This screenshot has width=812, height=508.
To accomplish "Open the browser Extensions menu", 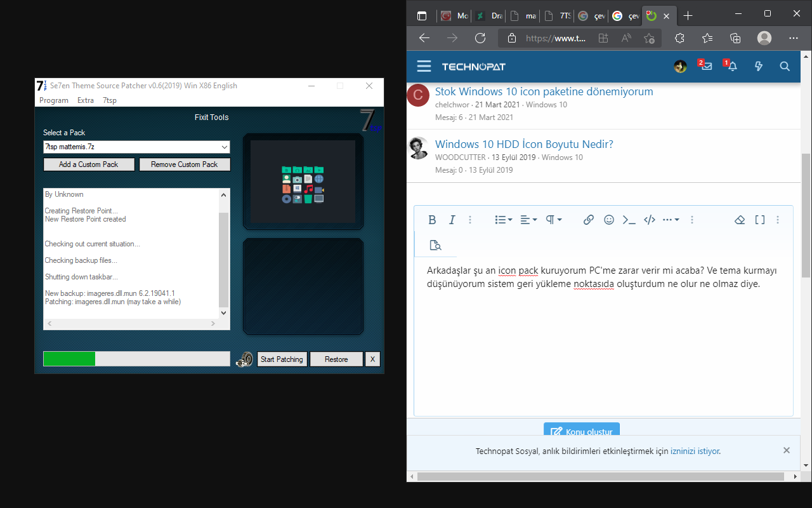I will (679, 38).
